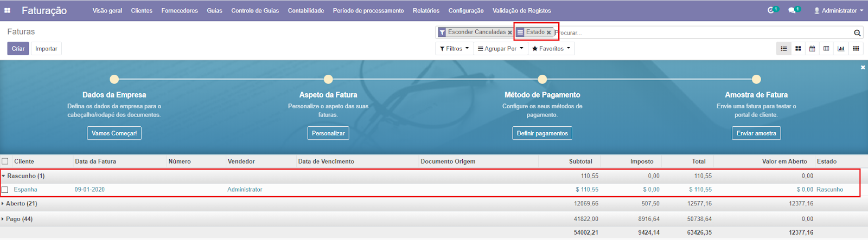Open the Agrupar Por dropdown
This screenshot has height=240, width=868.
click(x=500, y=49)
